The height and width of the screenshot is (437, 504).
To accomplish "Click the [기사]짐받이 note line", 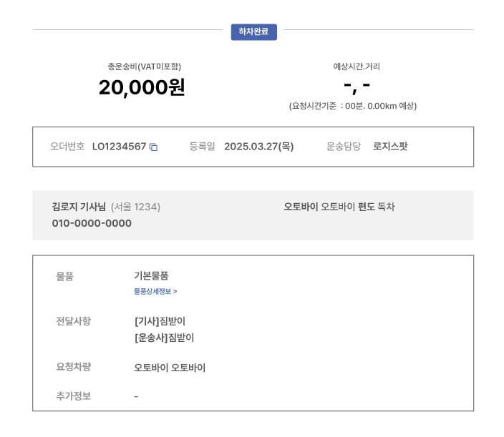I will [160, 320].
